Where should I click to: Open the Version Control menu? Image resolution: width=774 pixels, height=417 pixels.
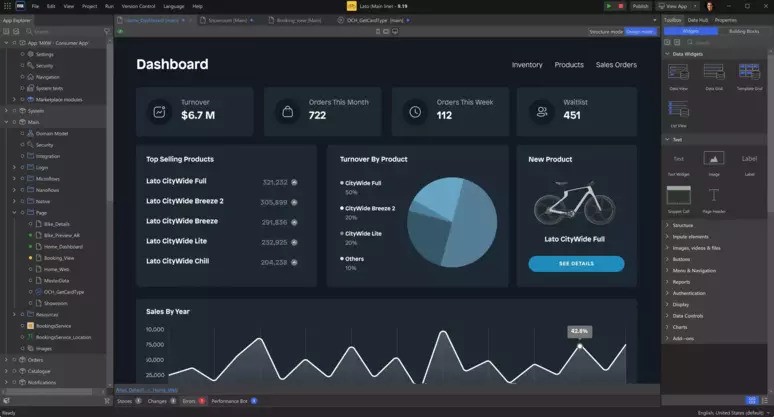[138, 6]
